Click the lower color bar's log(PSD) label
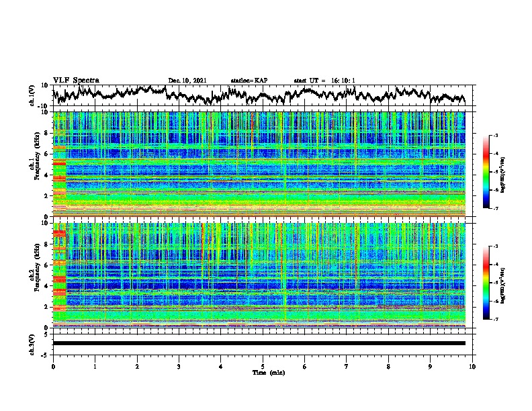532x411 pixels. 502,285
